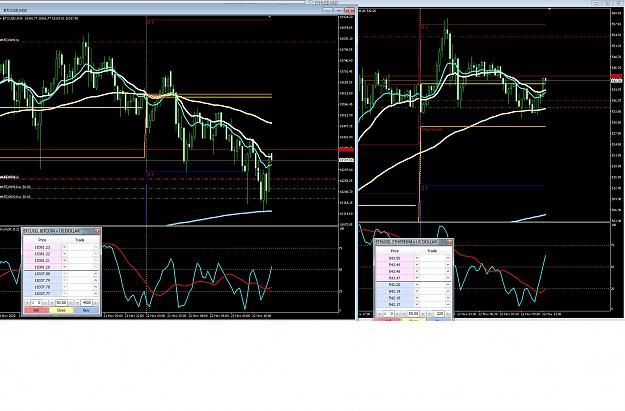Click the arrow beside the price in the 10007.80 row

(65, 274)
